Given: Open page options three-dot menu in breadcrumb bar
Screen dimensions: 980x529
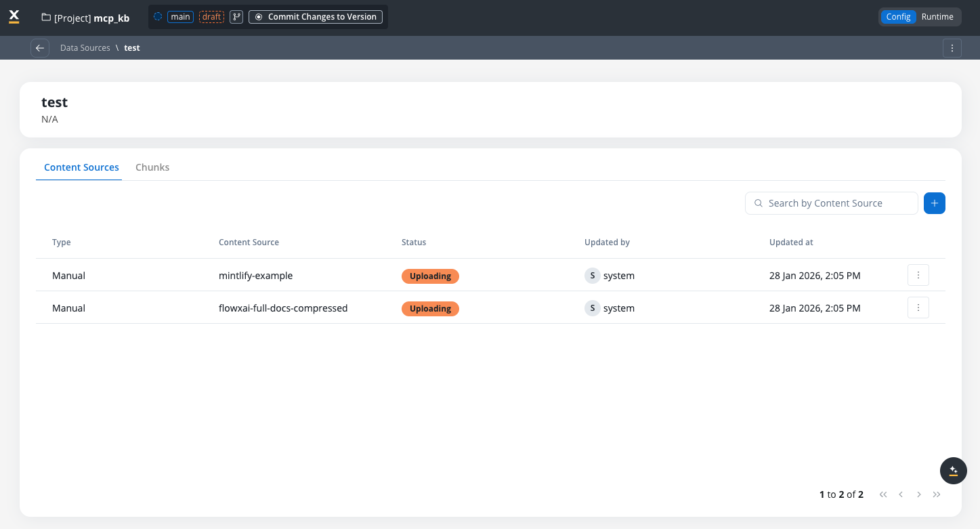Looking at the screenshot, I should (952, 48).
